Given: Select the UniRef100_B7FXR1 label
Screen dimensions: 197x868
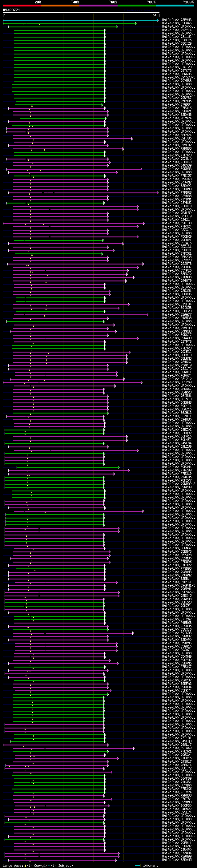Looking at the screenshot, I should pos(177,254).
